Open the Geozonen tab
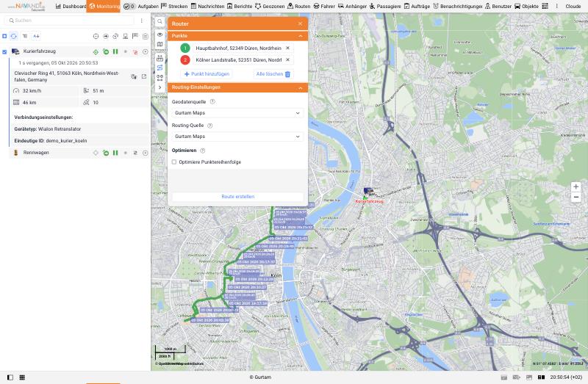 (x=270, y=6)
